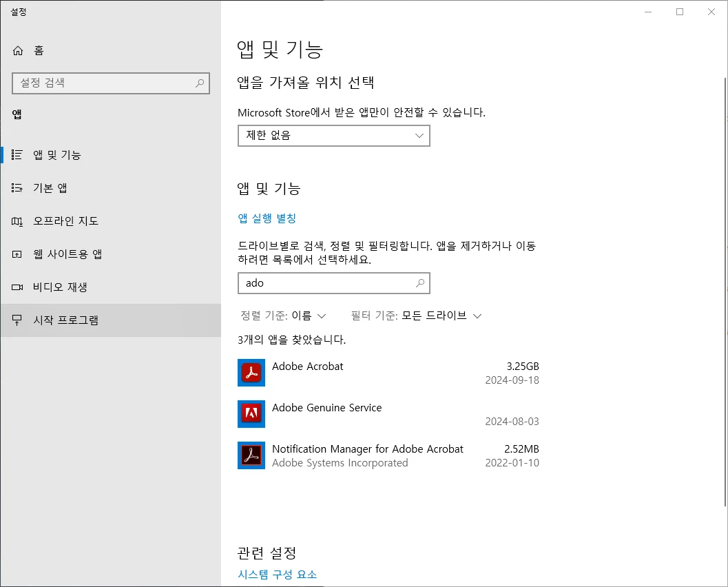
Task: Open the 홈 settings page
Action: point(110,50)
